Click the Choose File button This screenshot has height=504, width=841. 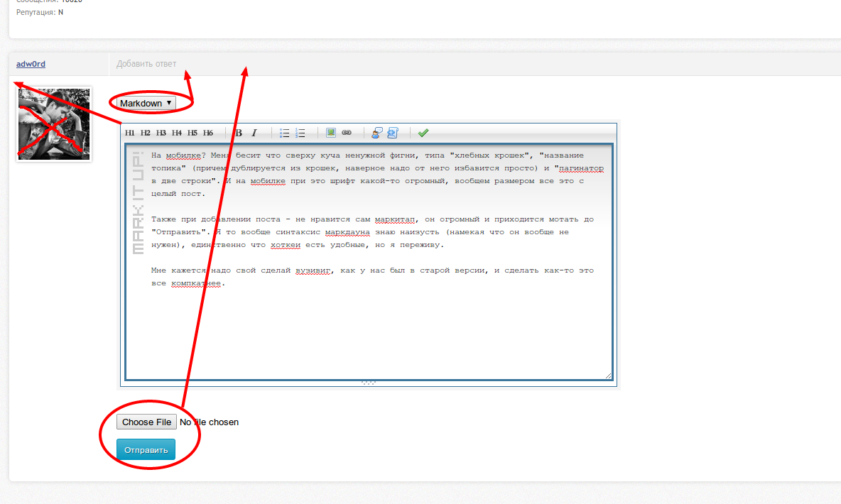(147, 422)
